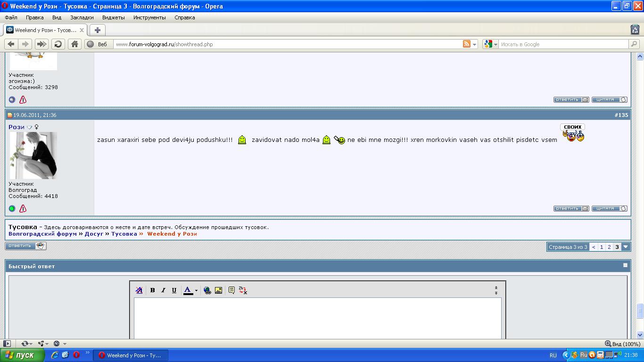Open the Досуг breadcrumb link

[94, 234]
